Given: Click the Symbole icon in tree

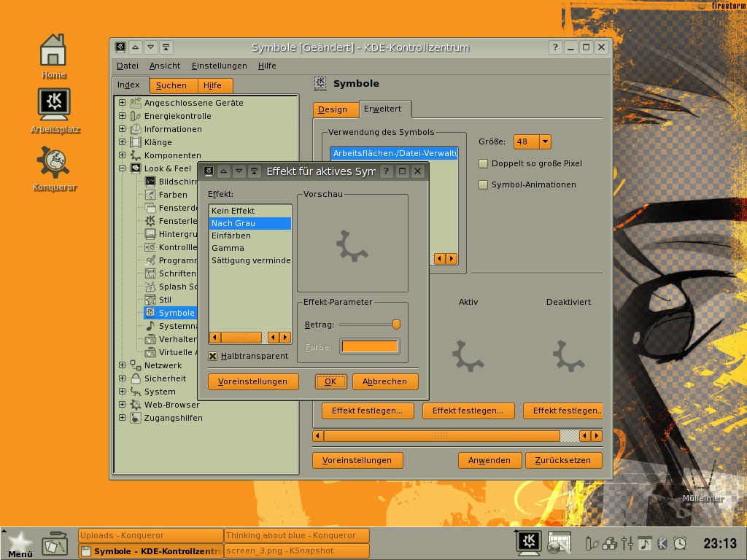Looking at the screenshot, I should 150,312.
